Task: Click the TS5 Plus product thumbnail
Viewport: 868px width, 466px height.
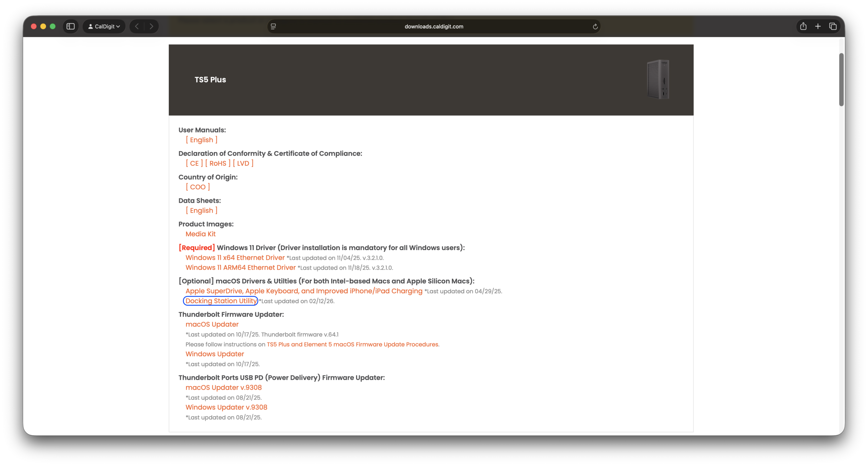Action: pyautogui.click(x=658, y=79)
